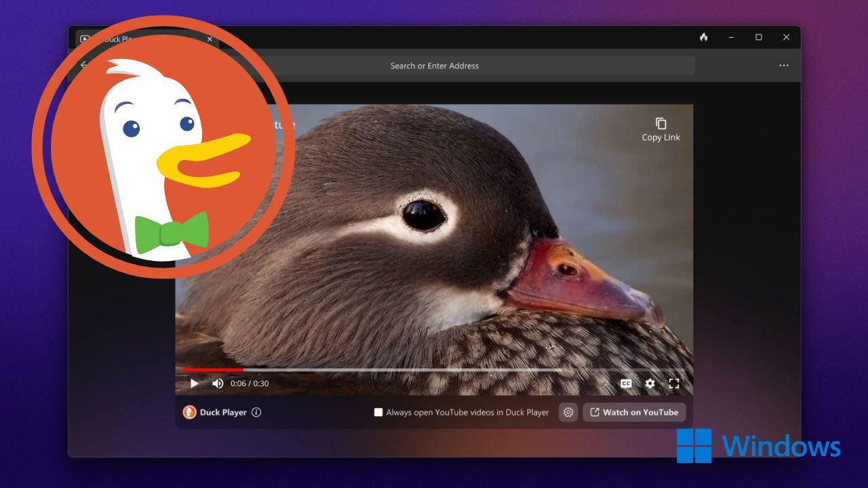Click the Watch on YouTube button
The height and width of the screenshot is (488, 868).
(x=634, y=412)
